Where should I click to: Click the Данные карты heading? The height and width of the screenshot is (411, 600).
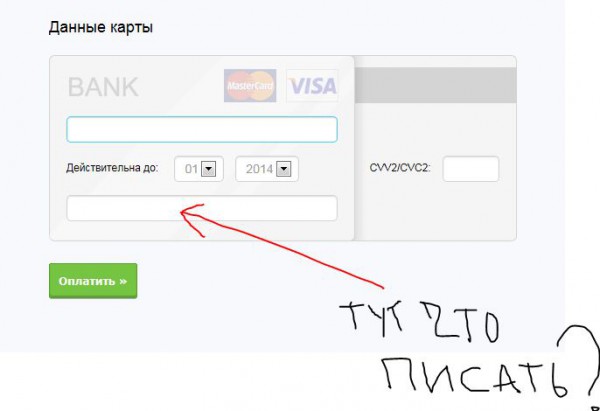point(101,28)
